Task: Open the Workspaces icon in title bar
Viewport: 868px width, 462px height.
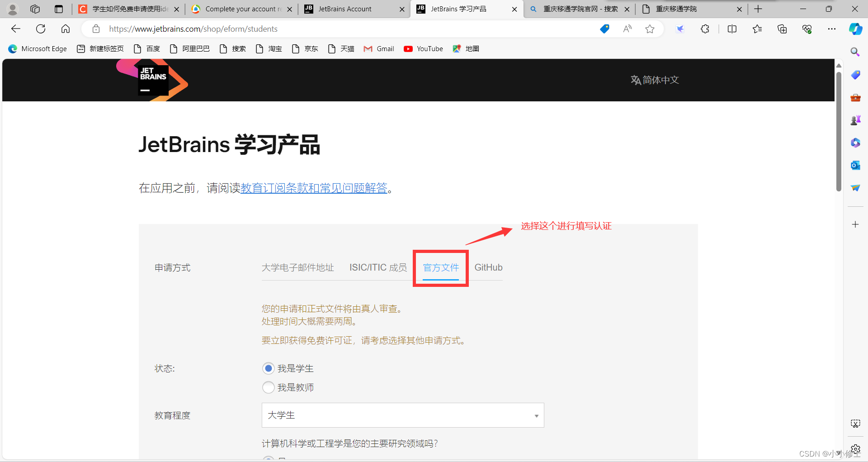Action: point(35,9)
